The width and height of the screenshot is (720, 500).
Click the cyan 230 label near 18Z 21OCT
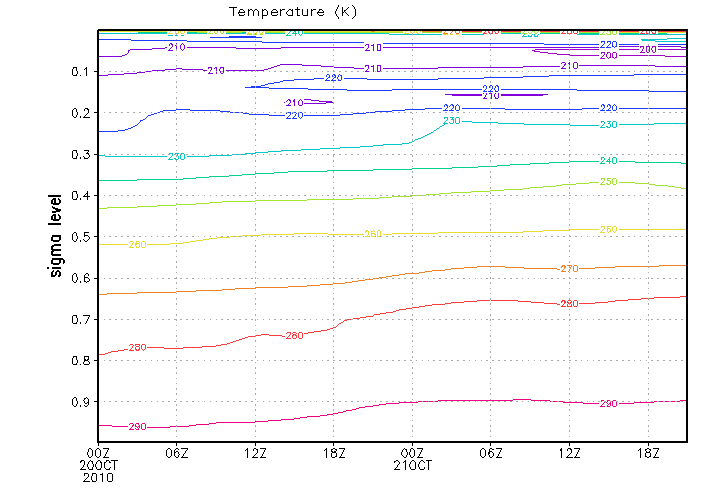[x=608, y=124]
